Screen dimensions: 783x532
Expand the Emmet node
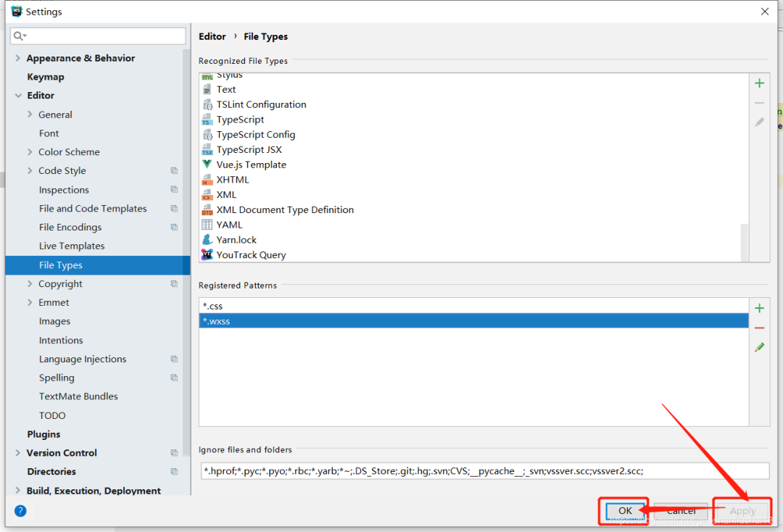tap(30, 302)
